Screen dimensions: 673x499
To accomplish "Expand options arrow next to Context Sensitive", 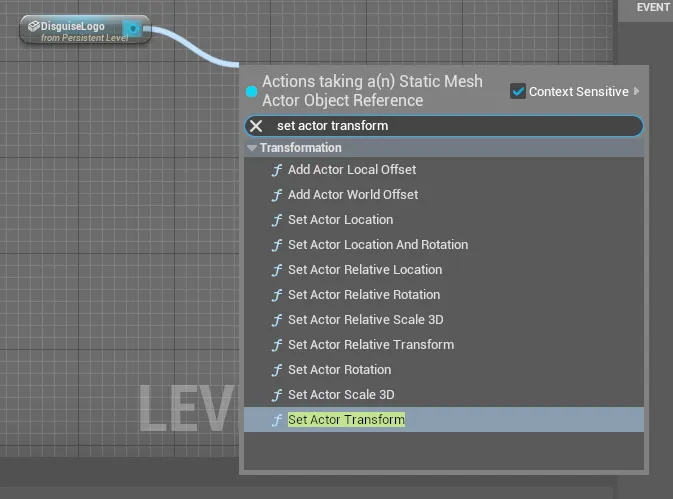I will point(637,91).
